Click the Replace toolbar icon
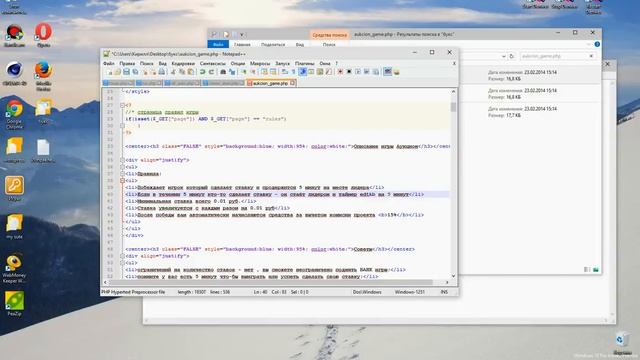640x360 pixels. point(232,72)
